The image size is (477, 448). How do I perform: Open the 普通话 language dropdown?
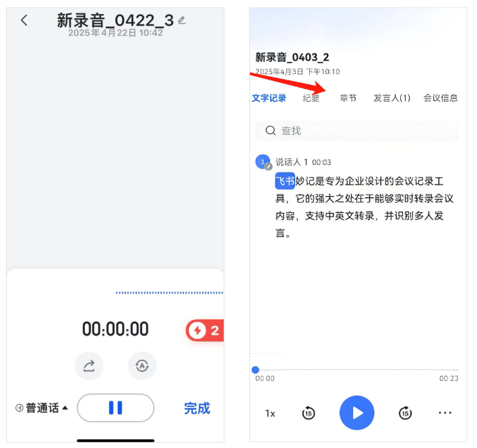pyautogui.click(x=42, y=408)
